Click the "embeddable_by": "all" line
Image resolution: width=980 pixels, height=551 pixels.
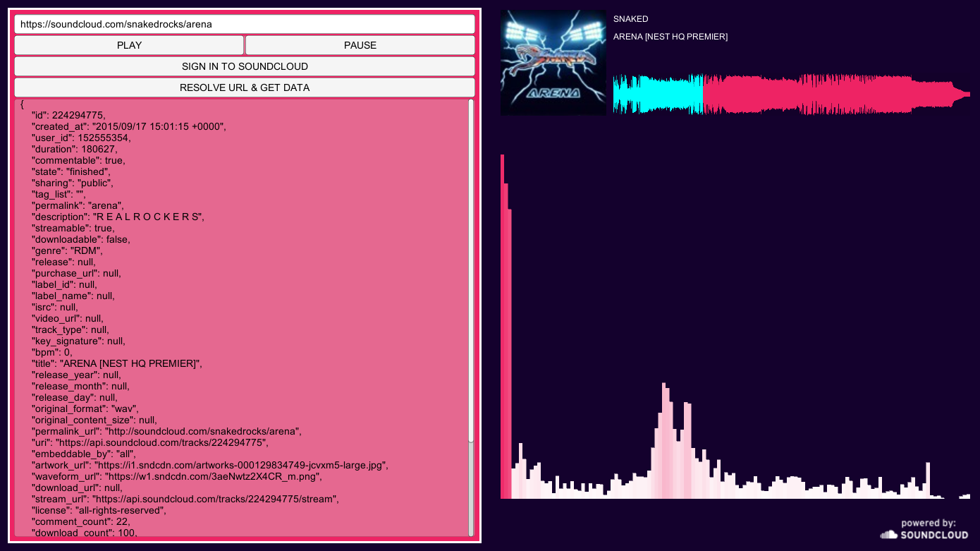point(83,454)
